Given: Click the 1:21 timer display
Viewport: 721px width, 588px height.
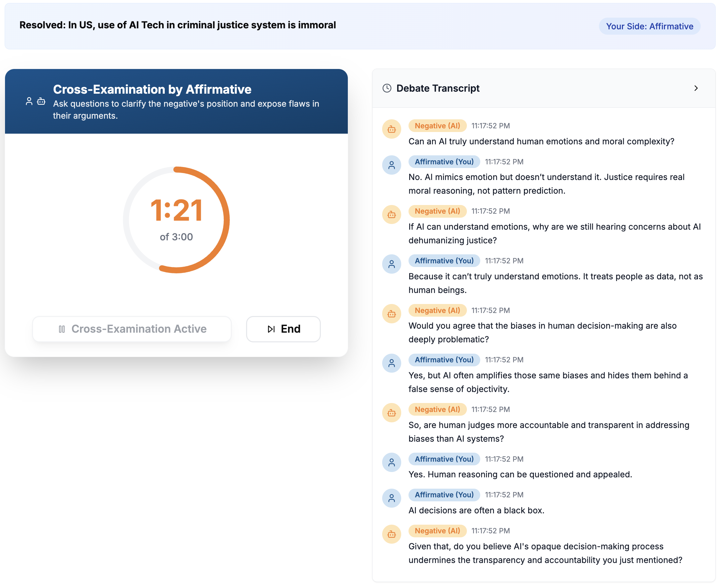Looking at the screenshot, I should (x=176, y=211).
